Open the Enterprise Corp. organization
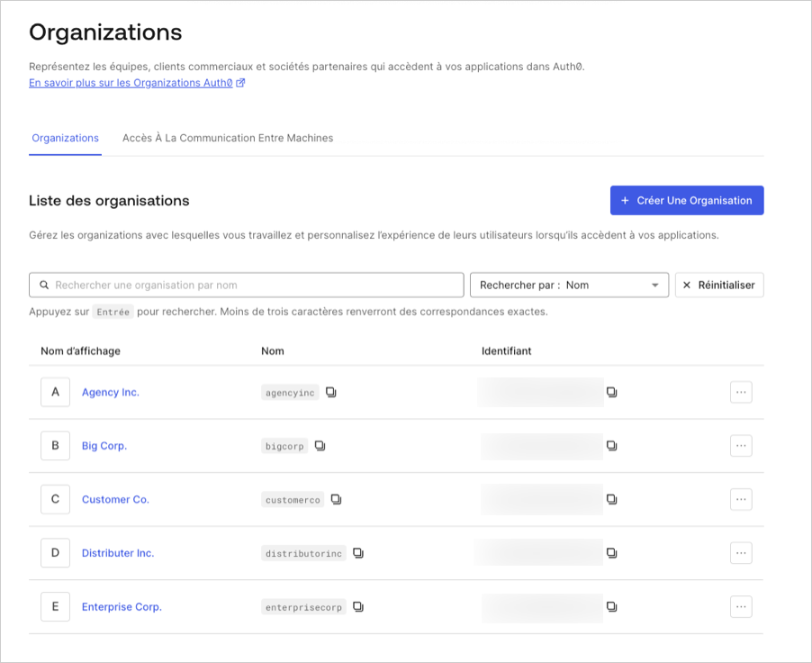 pyautogui.click(x=122, y=607)
